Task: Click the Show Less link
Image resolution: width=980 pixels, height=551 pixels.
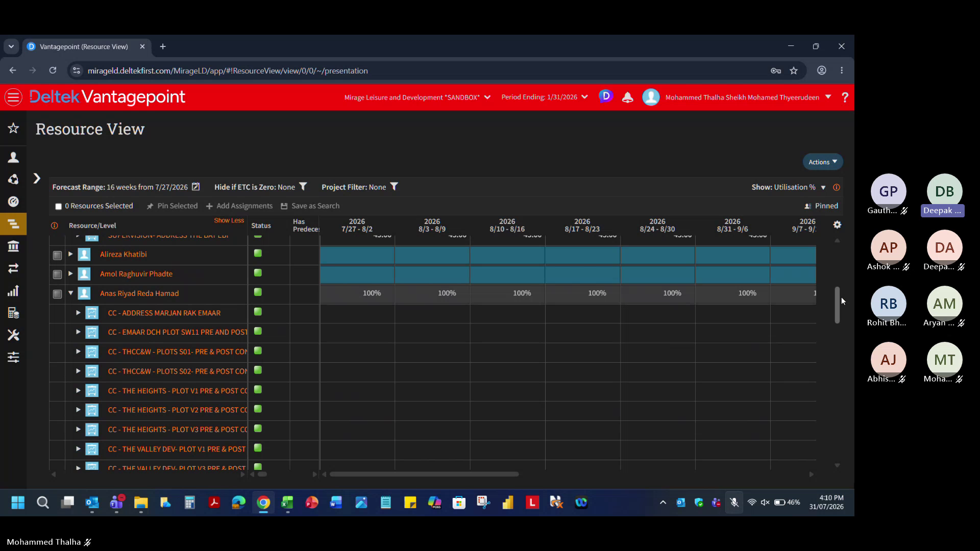Action: click(229, 220)
